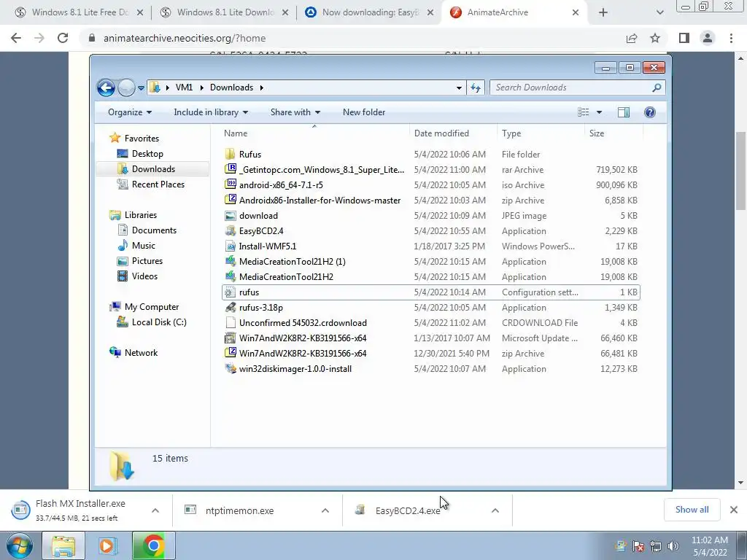Click the Chrome page vertical scrollbar thumb
Image resolution: width=747 pixels, height=560 pixels.
coord(741,171)
